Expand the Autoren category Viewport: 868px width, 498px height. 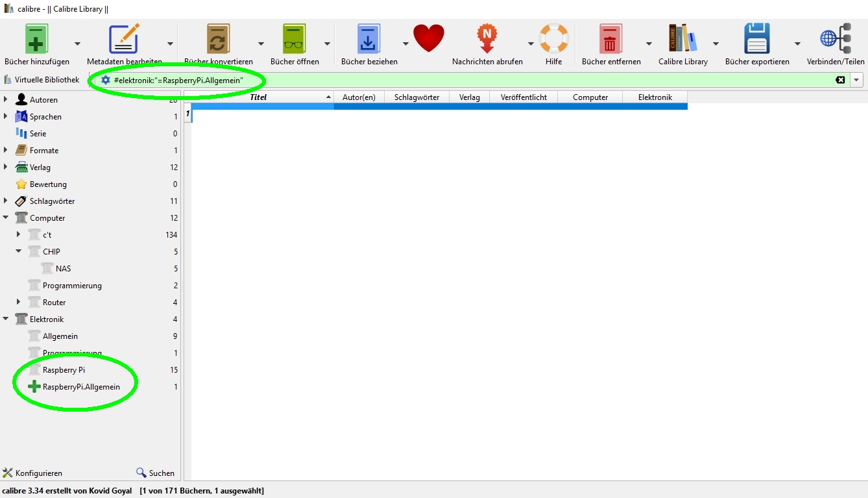coord(6,99)
